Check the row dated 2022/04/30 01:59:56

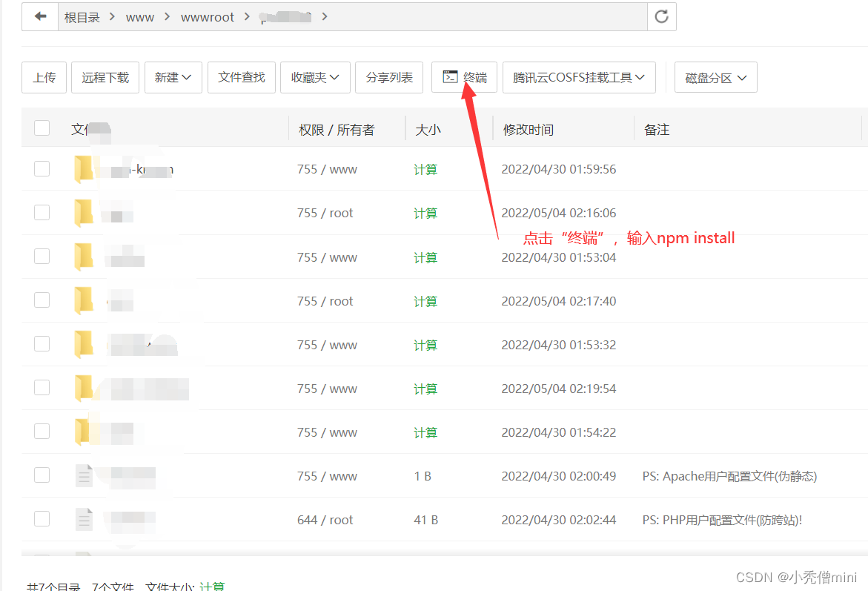point(42,168)
